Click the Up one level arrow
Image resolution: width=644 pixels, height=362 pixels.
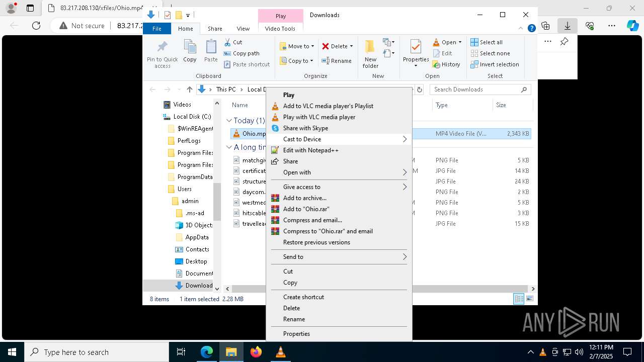(189, 89)
